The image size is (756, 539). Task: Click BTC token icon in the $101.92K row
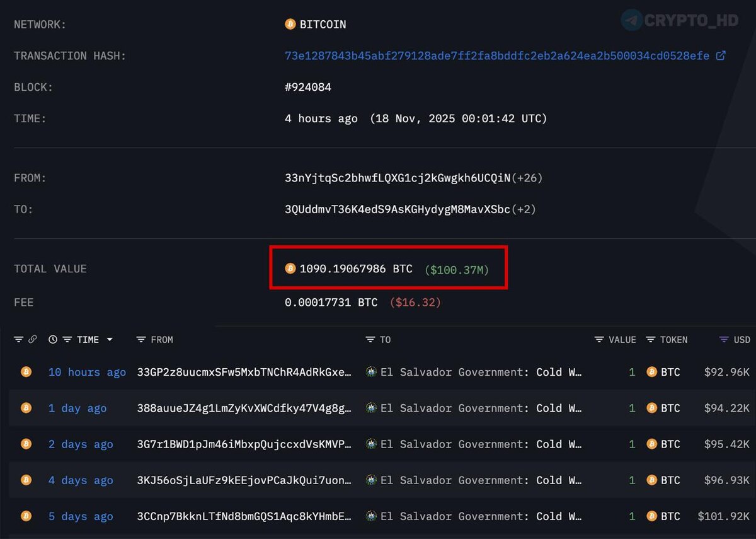tap(651, 516)
